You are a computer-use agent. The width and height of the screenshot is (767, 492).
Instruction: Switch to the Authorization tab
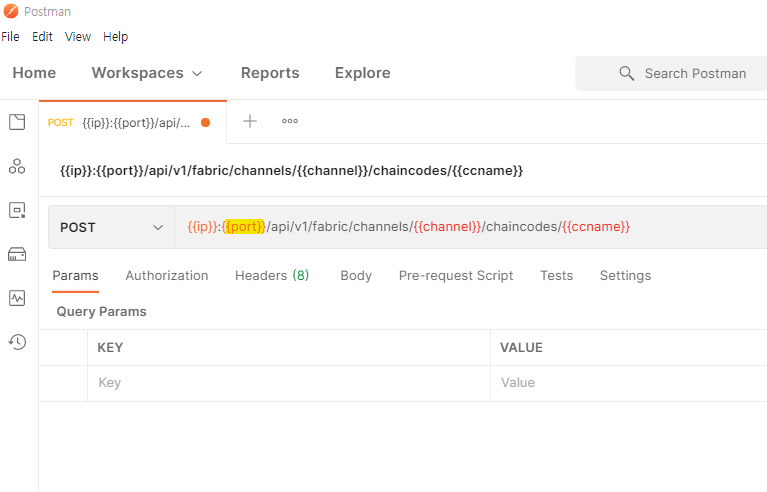pyautogui.click(x=167, y=276)
